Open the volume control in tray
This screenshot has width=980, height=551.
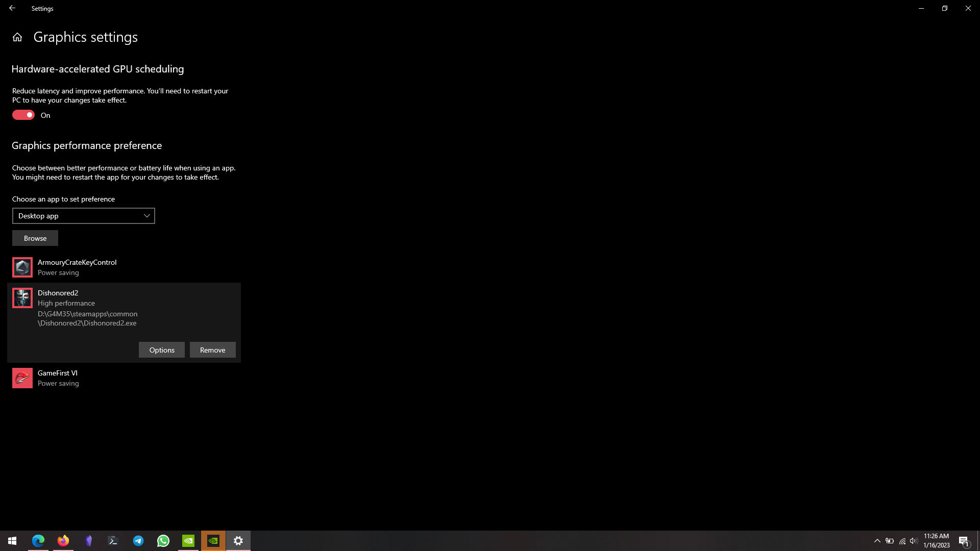coord(914,541)
